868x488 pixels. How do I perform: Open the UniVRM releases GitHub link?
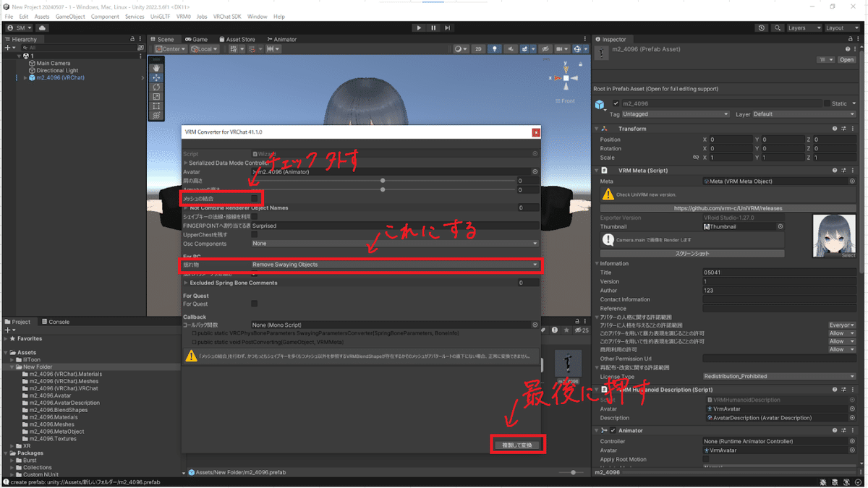point(728,207)
